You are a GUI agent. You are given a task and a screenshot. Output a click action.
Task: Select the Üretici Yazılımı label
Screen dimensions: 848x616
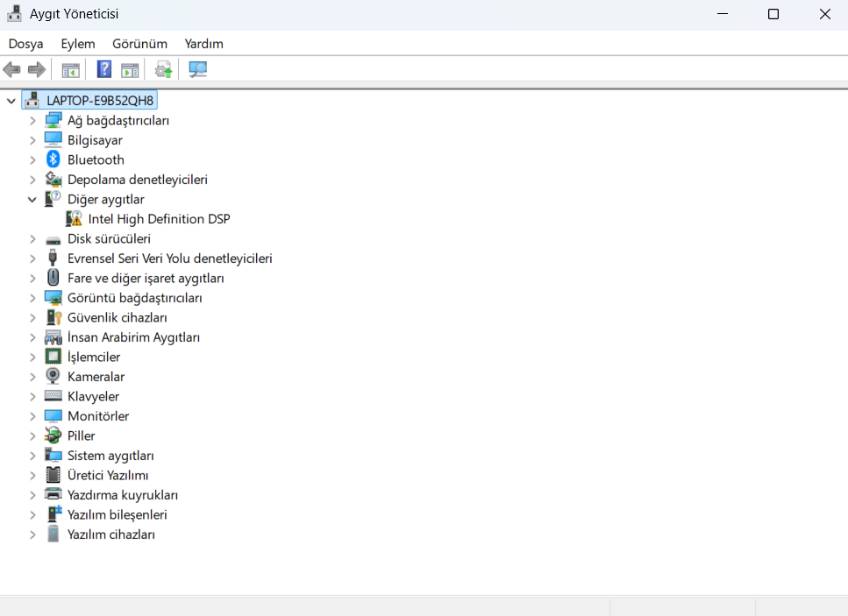click(108, 475)
